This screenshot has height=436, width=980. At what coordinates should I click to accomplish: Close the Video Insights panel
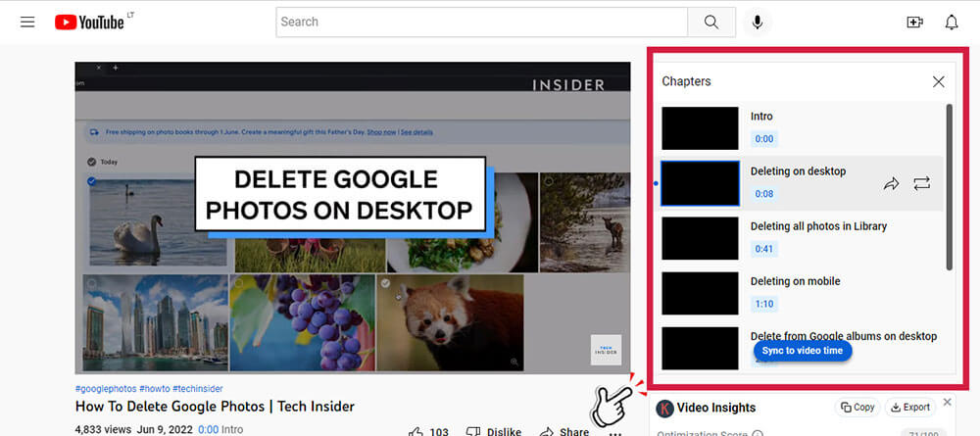[947, 402]
